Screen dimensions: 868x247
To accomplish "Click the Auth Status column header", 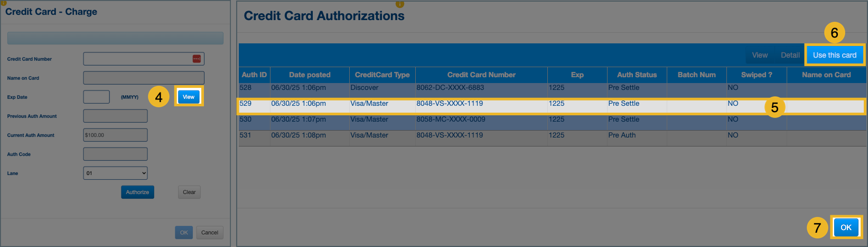I will click(637, 75).
